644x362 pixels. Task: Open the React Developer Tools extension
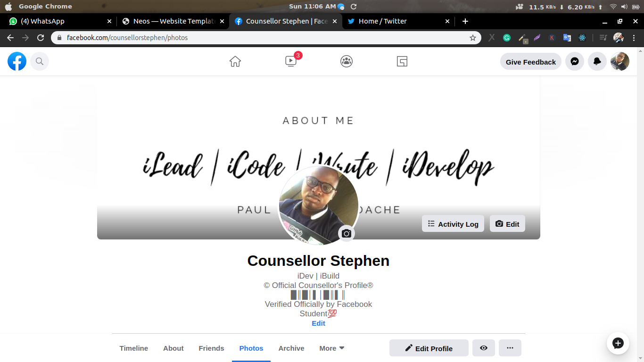coord(582,38)
